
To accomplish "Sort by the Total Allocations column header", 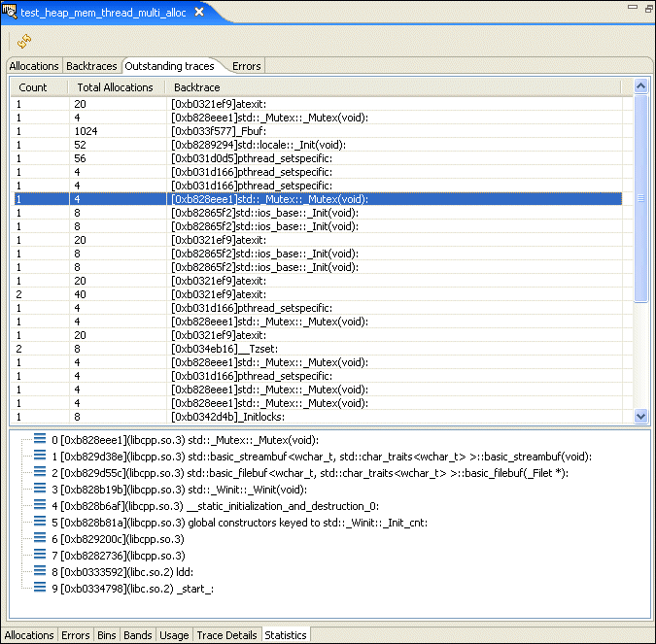I will [116, 87].
